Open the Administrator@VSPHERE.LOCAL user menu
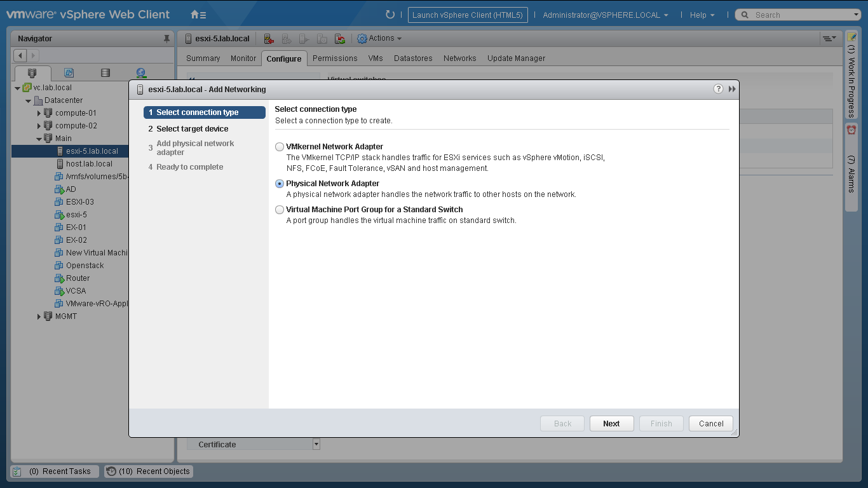 [605, 15]
